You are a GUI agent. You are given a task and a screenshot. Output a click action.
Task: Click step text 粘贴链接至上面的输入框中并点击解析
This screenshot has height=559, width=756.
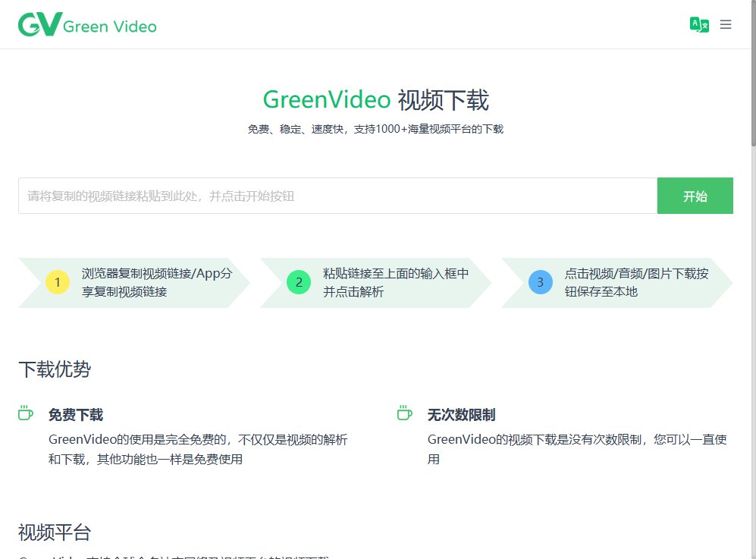[396, 283]
